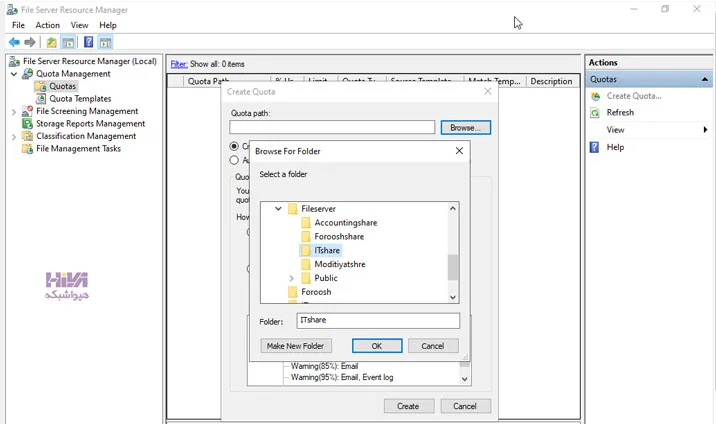Image resolution: width=716 pixels, height=424 pixels.
Task: Click the blue Help toolbar icon
Action: [89, 42]
